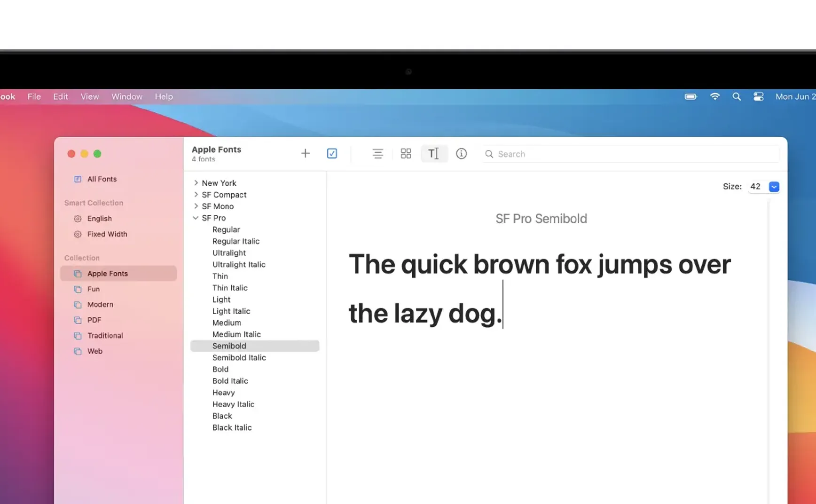Screen dimensions: 816x504
Task: Open the Help menu
Action: coord(164,96)
